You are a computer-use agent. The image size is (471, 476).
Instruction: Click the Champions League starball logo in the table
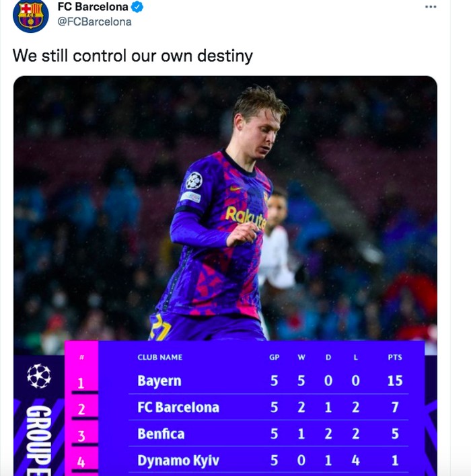(x=39, y=376)
